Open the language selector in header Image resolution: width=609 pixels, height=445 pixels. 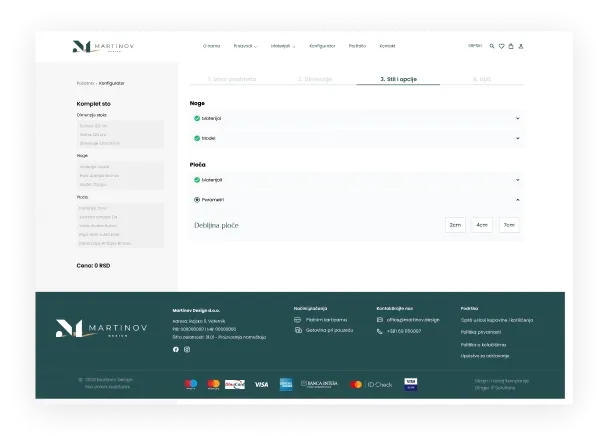point(475,45)
